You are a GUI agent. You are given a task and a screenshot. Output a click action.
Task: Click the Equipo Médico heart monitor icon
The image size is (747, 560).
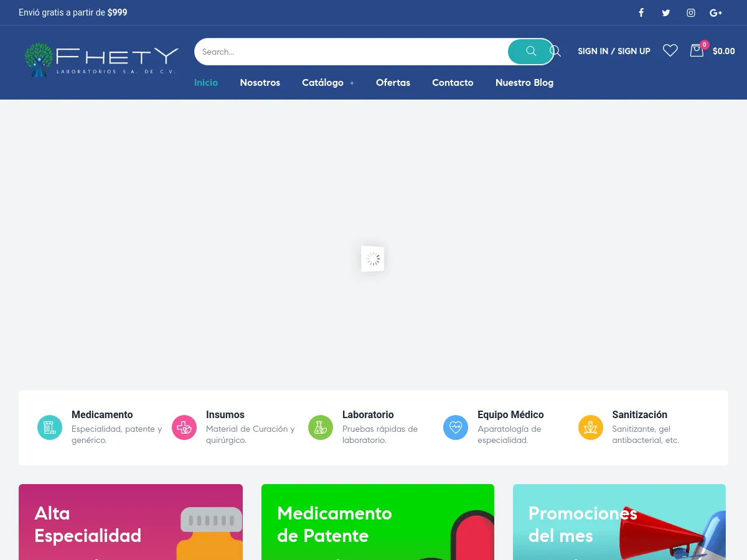click(456, 427)
